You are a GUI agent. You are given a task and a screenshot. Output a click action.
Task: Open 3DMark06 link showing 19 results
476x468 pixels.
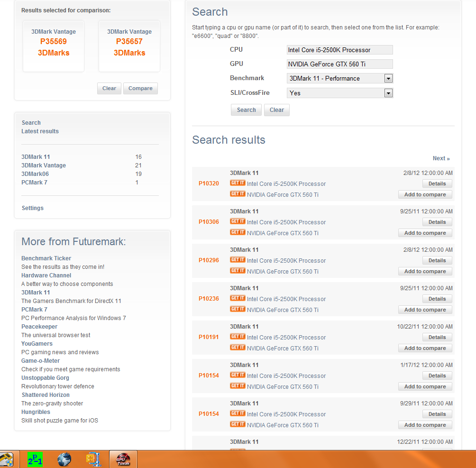[35, 174]
